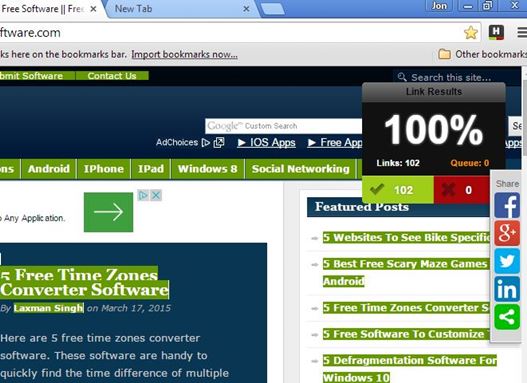Click the green valid links count 102

(398, 190)
